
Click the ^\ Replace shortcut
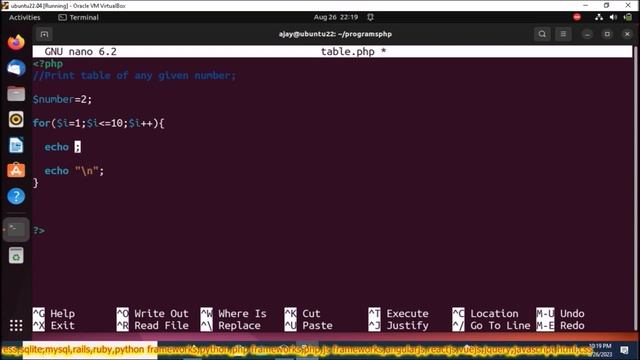click(x=231, y=325)
